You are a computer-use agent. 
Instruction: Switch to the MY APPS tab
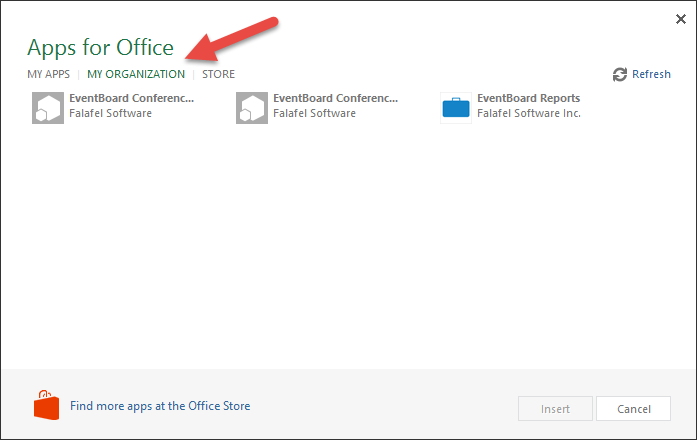(48, 74)
